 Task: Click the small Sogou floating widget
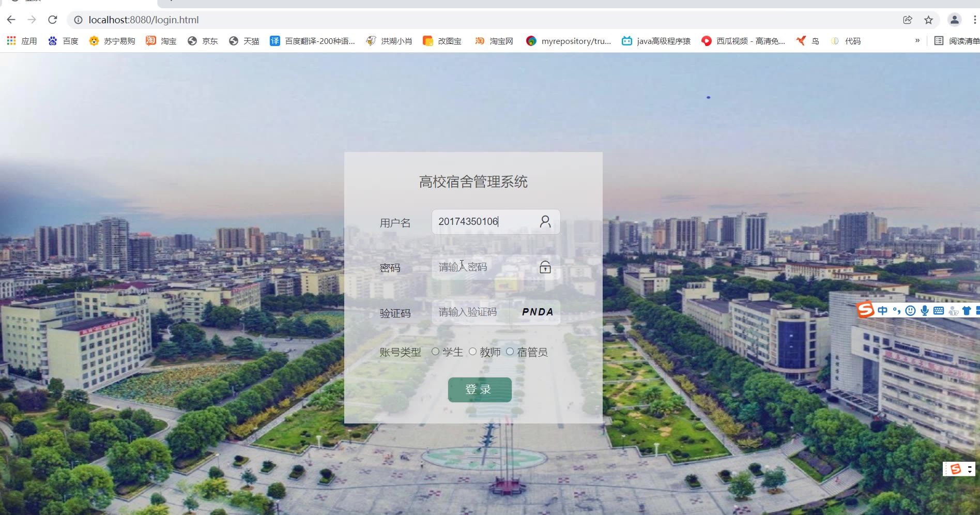(x=959, y=469)
